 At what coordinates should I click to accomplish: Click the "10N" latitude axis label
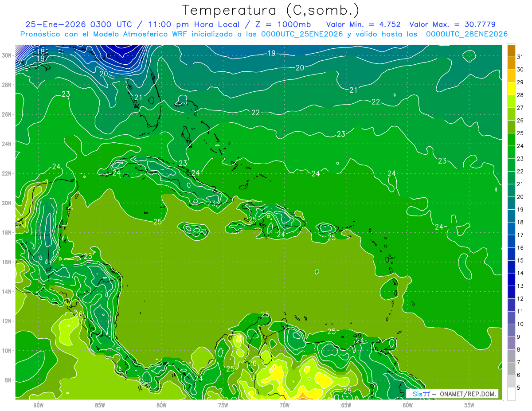[x=7, y=351]
